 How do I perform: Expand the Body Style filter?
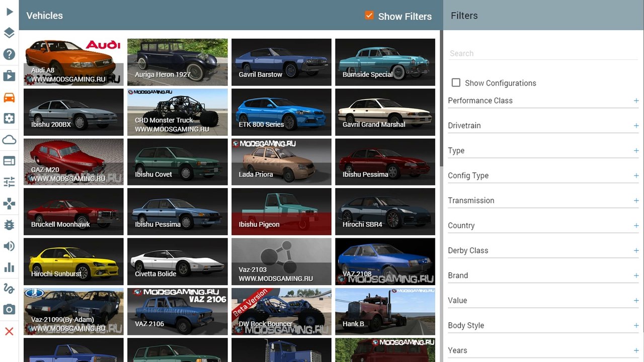coord(543,325)
